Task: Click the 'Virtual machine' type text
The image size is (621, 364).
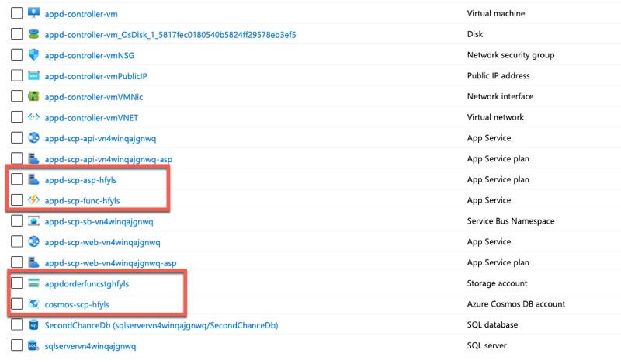Action: point(496,13)
